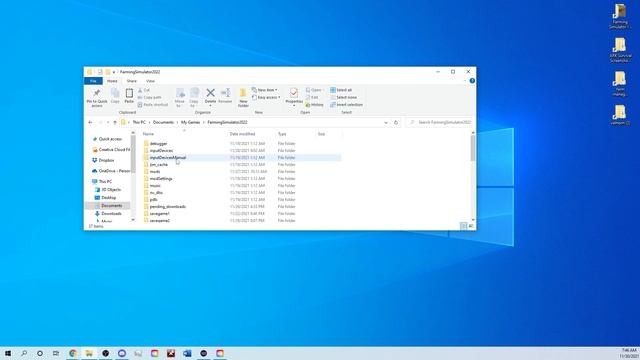640x360 pixels.
Task: Select OneDrive - Personal in sidebar
Action: tap(111, 171)
